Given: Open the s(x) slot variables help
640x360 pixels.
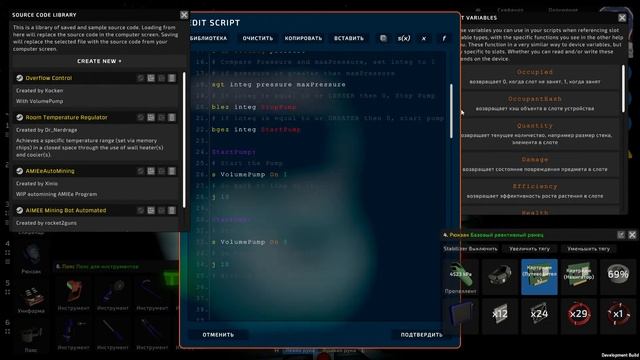Looking at the screenshot, I should 404,38.
